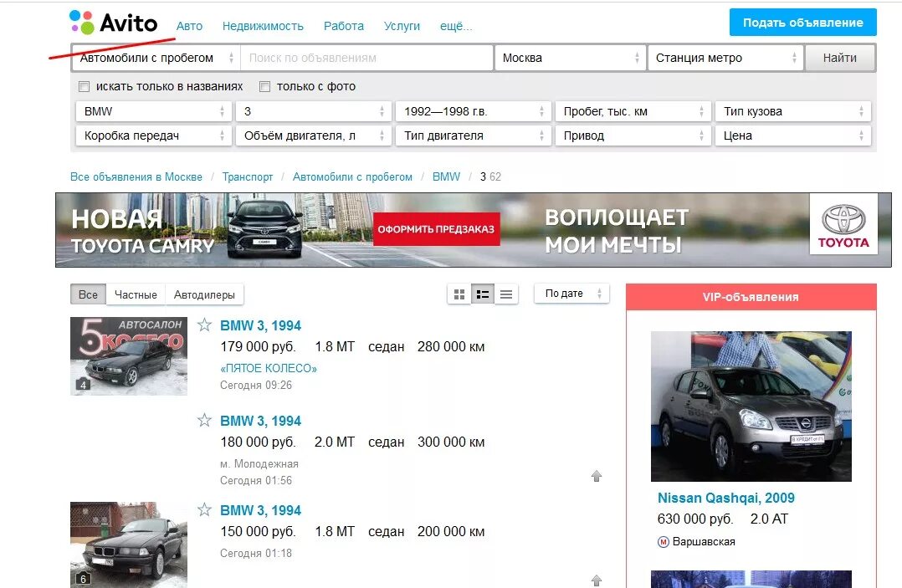The height and width of the screenshot is (588, 902).
Task: Select the 'Автодилеры' tab
Action: [x=204, y=294]
